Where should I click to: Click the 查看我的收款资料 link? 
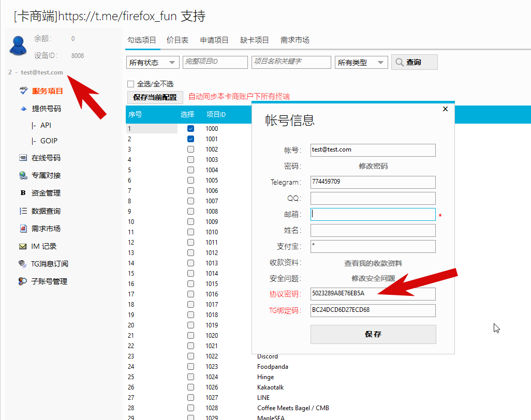tap(373, 263)
